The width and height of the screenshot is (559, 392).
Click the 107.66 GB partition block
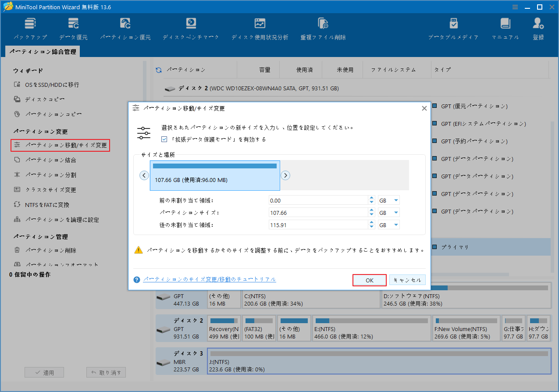(x=215, y=175)
